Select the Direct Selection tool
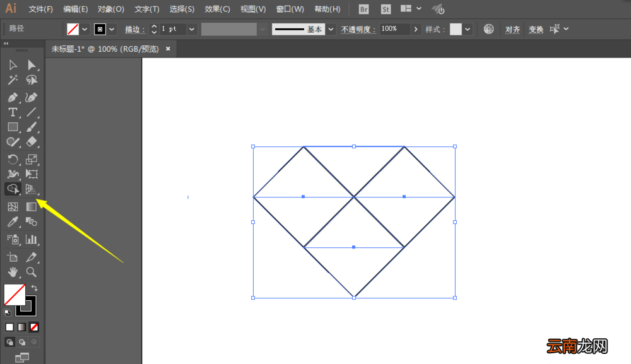Image resolution: width=631 pixels, height=364 pixels. [32, 65]
